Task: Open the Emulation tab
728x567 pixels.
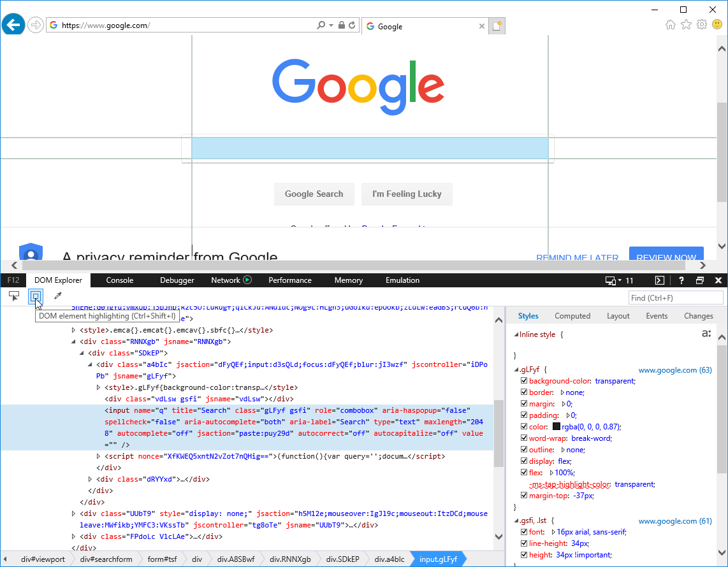Action: [x=402, y=280]
